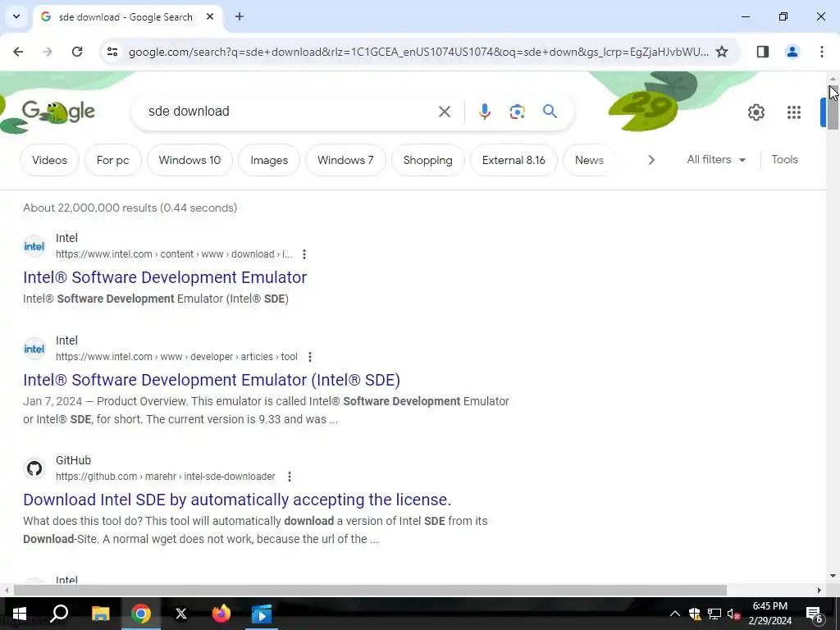Viewport: 840px width, 630px height.
Task: Clear the search box with X
Action: 444,112
